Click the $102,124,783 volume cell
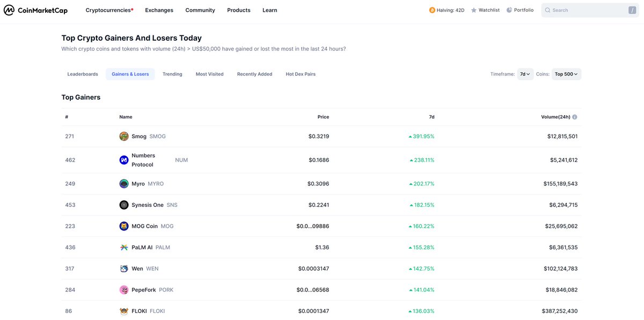 pos(561,269)
